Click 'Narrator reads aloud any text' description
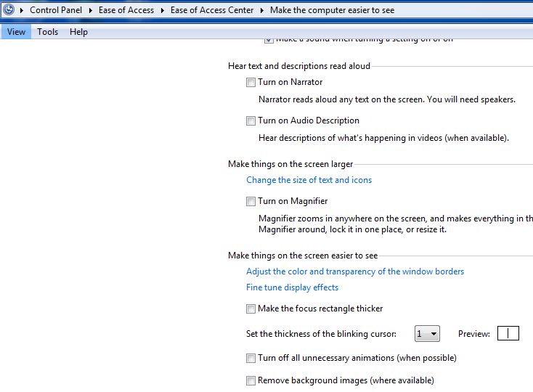 (x=387, y=99)
